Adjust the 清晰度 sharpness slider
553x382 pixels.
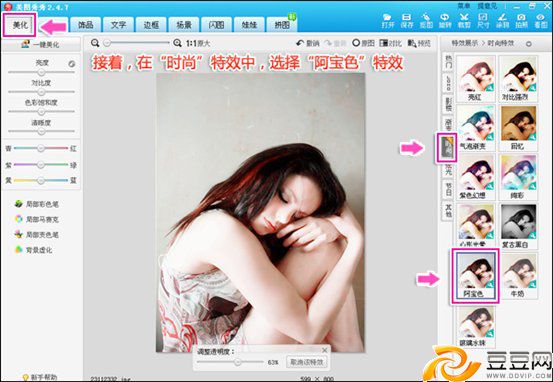click(x=41, y=131)
